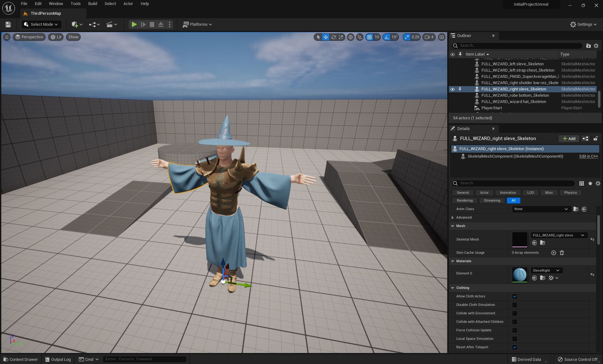Open the Select Mode dropdown
The width and height of the screenshot is (603, 364).
tap(41, 24)
